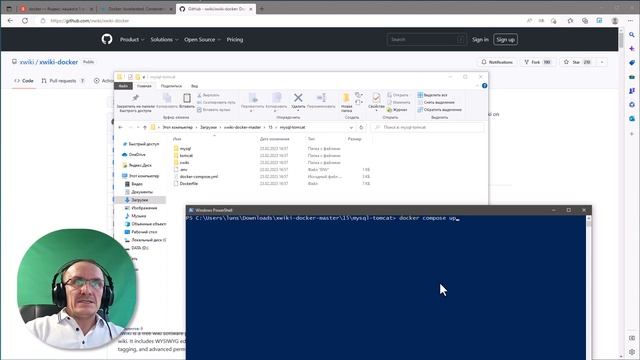
Task: Reload the page with the refresh icon
Action: pos(25,20)
